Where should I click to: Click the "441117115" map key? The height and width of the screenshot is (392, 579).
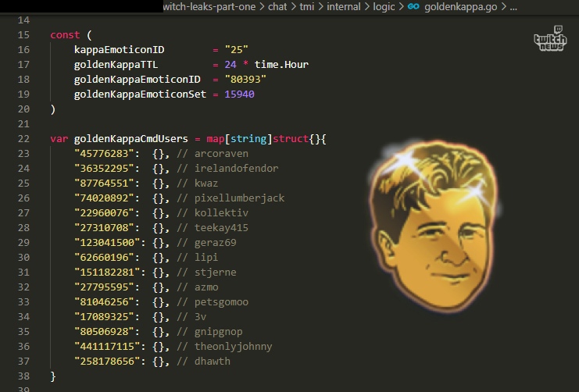point(107,346)
